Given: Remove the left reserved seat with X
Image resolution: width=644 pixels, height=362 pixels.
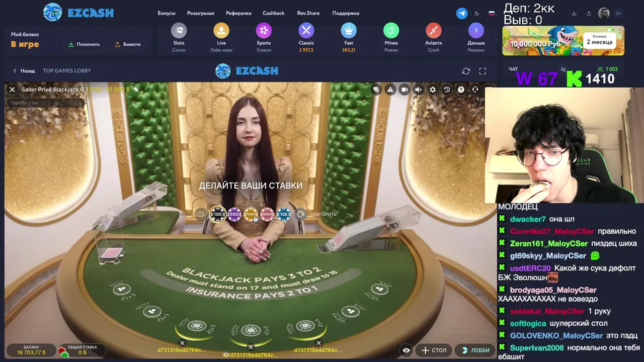Looking at the screenshot, I should tap(182, 343).
